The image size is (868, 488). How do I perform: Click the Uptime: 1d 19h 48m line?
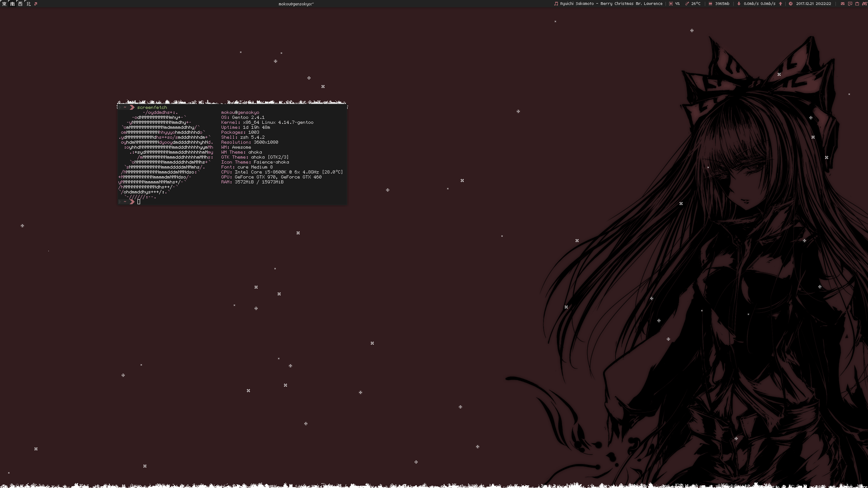[x=245, y=127]
